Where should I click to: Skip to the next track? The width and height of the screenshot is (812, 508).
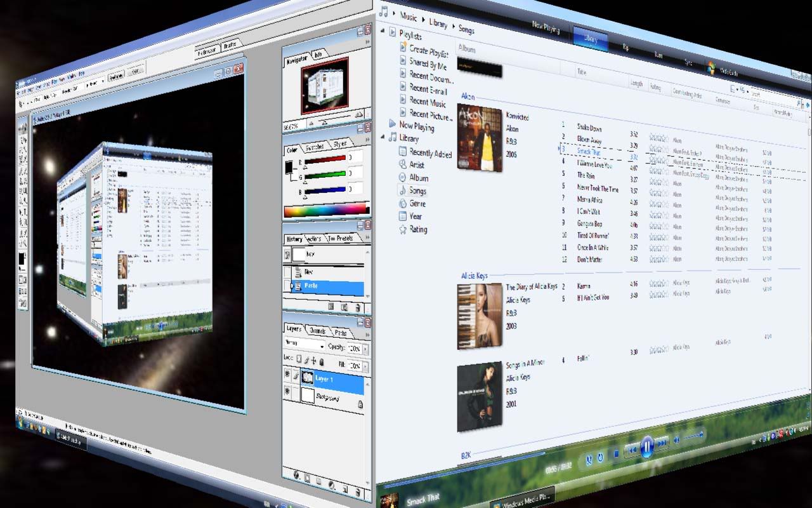pyautogui.click(x=662, y=442)
